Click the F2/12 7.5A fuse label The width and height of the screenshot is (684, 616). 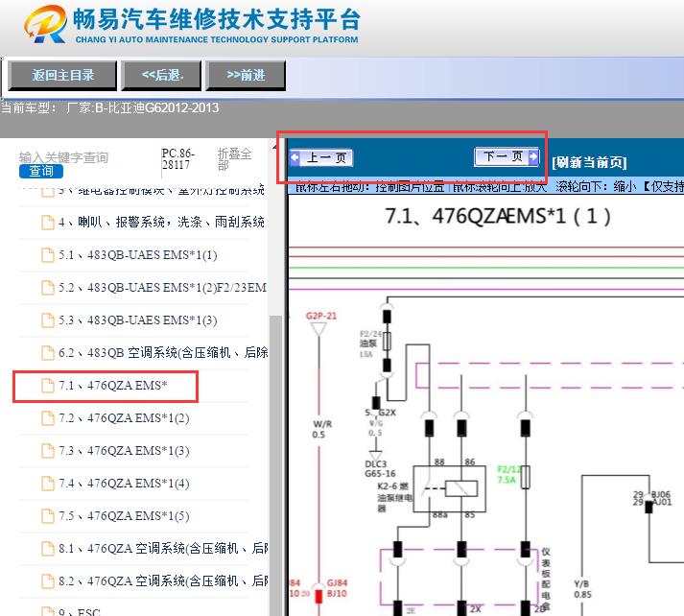(509, 474)
